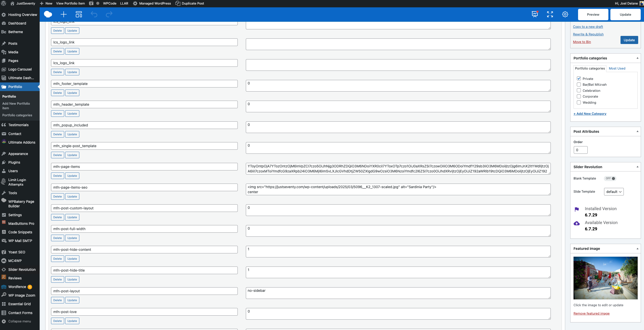Click the Betheme cloud logo icon

pos(48,14)
